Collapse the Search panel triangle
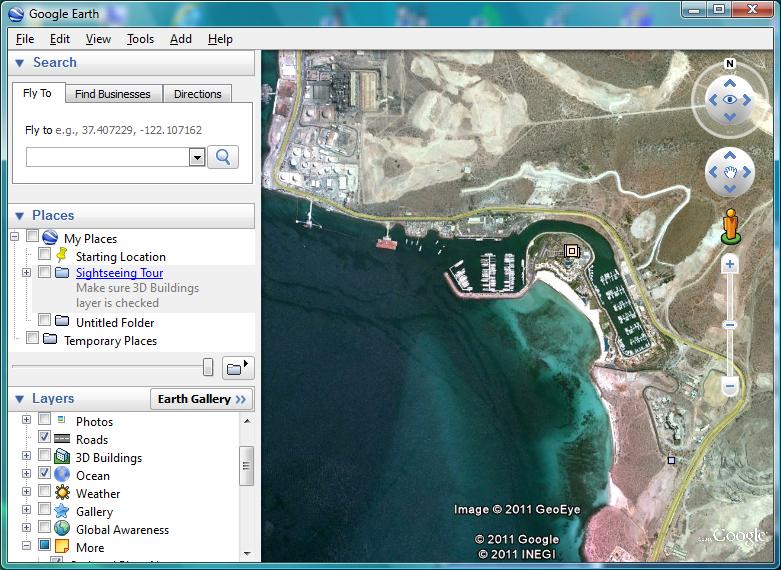 (x=19, y=63)
